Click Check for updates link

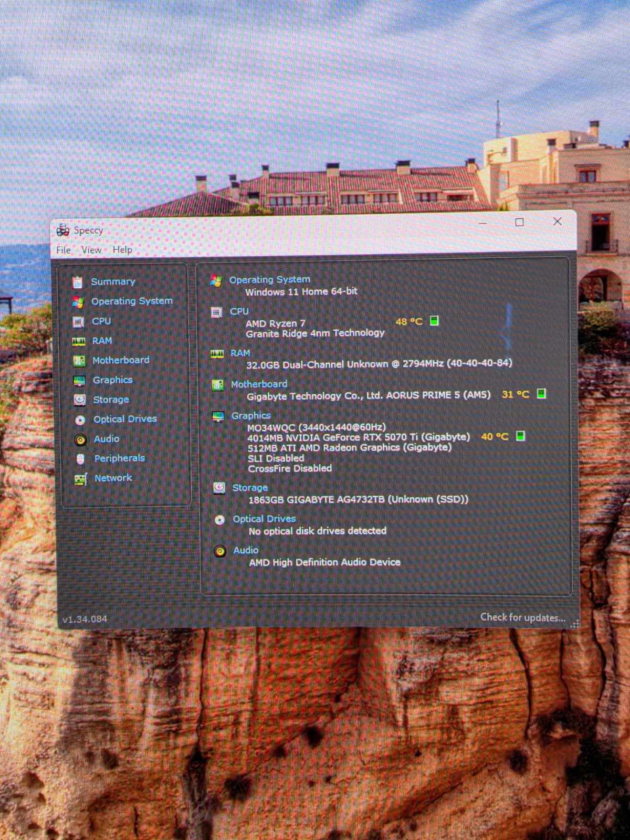pyautogui.click(x=523, y=617)
